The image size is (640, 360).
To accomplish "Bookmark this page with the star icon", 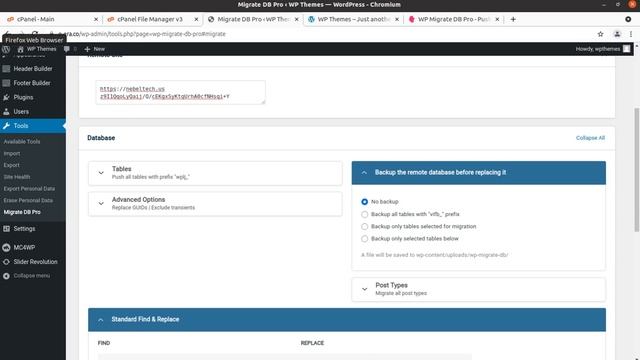I will click(x=600, y=34).
